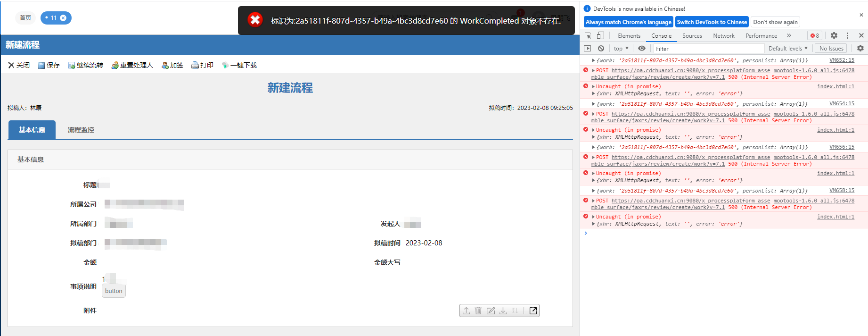
Task: Click 一键下载 to download everything
Action: pyautogui.click(x=239, y=65)
